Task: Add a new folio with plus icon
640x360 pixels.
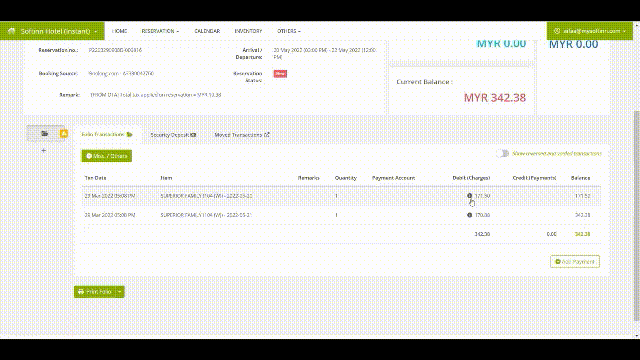Action: (44, 150)
